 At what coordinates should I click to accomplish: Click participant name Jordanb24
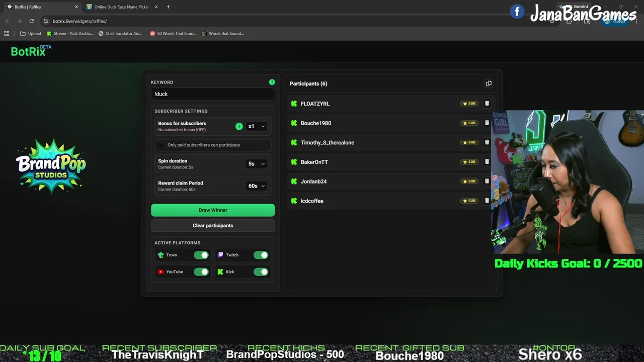coord(313,182)
